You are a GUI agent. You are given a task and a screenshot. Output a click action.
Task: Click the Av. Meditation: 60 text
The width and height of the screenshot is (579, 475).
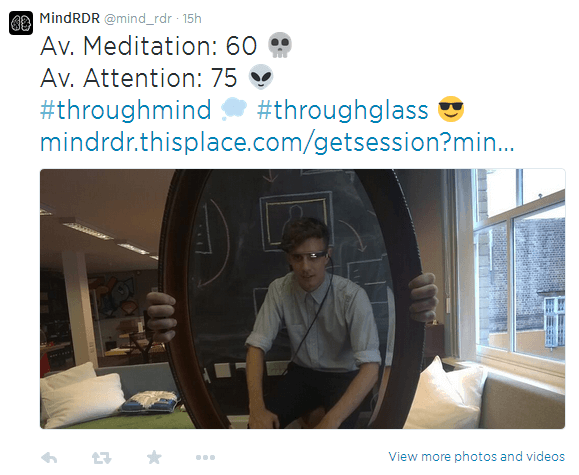pyautogui.click(x=148, y=46)
